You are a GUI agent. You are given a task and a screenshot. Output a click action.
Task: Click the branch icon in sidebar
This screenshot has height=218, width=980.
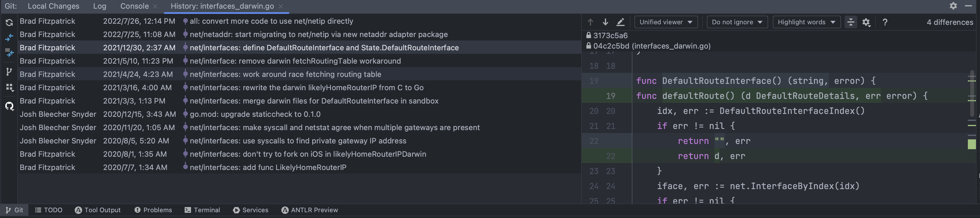pyautogui.click(x=9, y=71)
